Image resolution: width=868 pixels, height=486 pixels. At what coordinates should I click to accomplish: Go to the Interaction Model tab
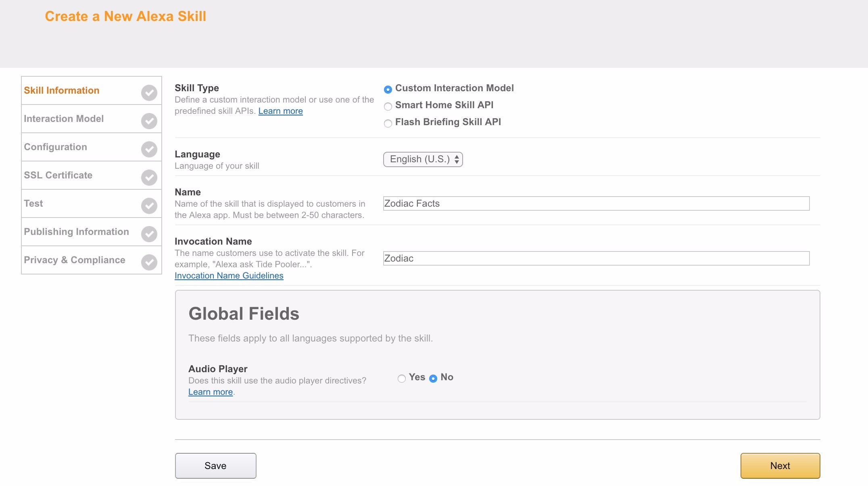coord(64,119)
